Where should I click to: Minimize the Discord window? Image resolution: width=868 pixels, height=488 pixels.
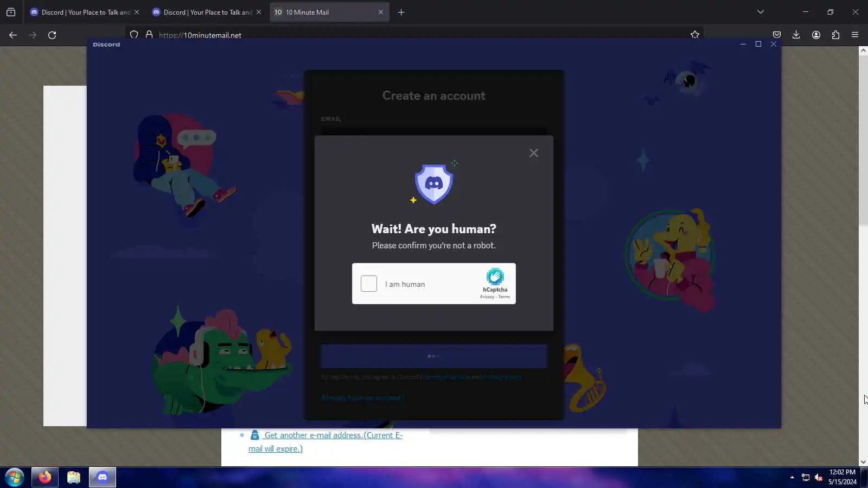tap(743, 44)
